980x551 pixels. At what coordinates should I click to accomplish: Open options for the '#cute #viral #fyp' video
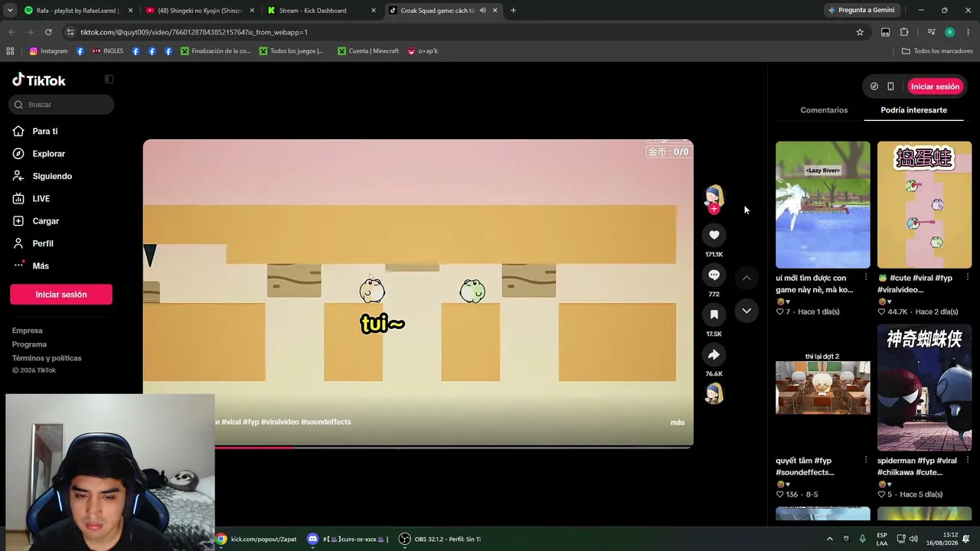(x=968, y=277)
